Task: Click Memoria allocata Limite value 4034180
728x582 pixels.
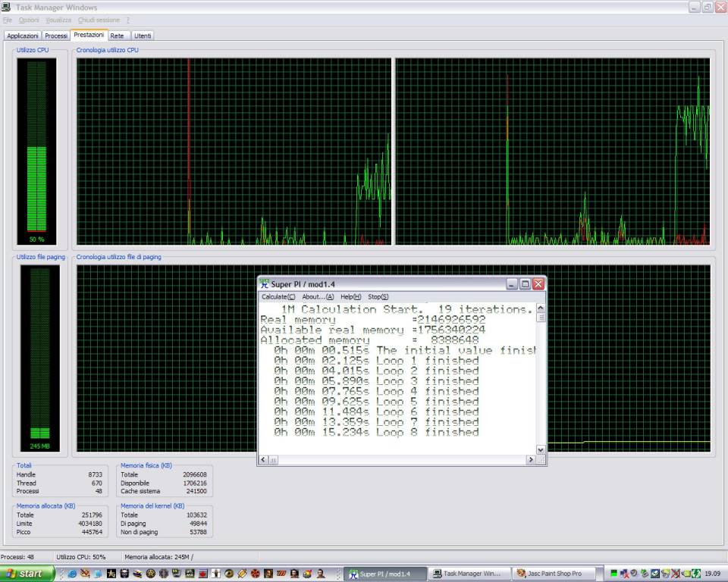Action: 90,524
